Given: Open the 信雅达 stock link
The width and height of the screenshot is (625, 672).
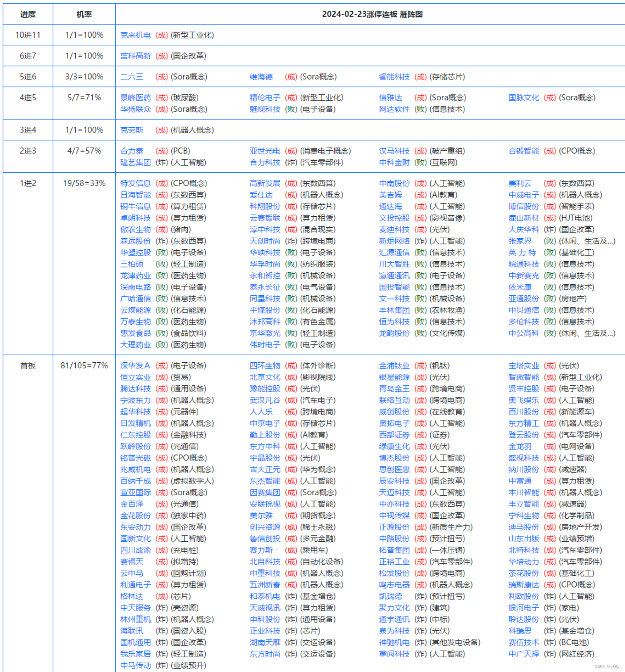Looking at the screenshot, I should coord(390,98).
